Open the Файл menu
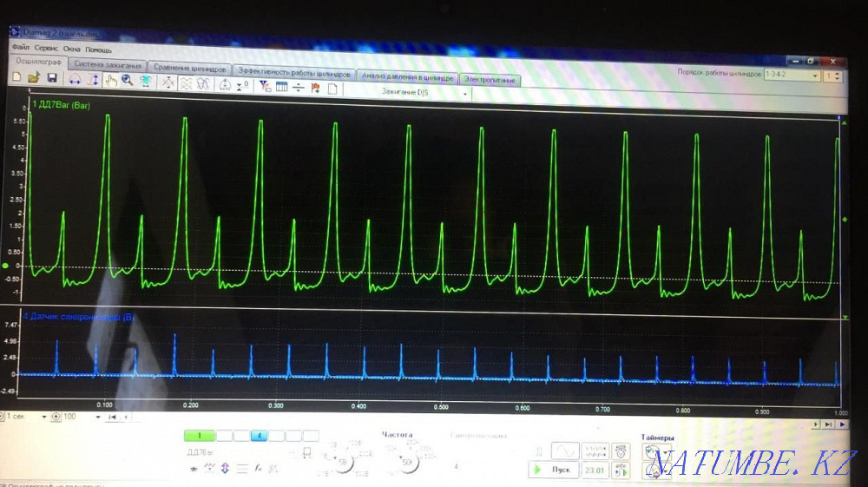Viewport: 868px width, 487px height. (x=21, y=49)
